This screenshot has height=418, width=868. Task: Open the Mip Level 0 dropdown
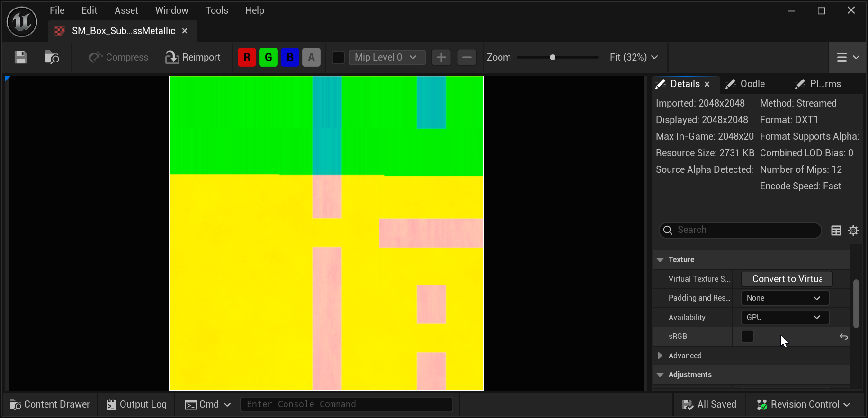[386, 57]
